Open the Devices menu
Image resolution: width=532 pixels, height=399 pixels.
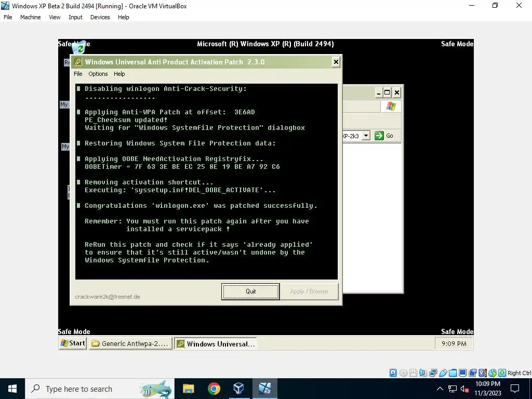(x=100, y=17)
